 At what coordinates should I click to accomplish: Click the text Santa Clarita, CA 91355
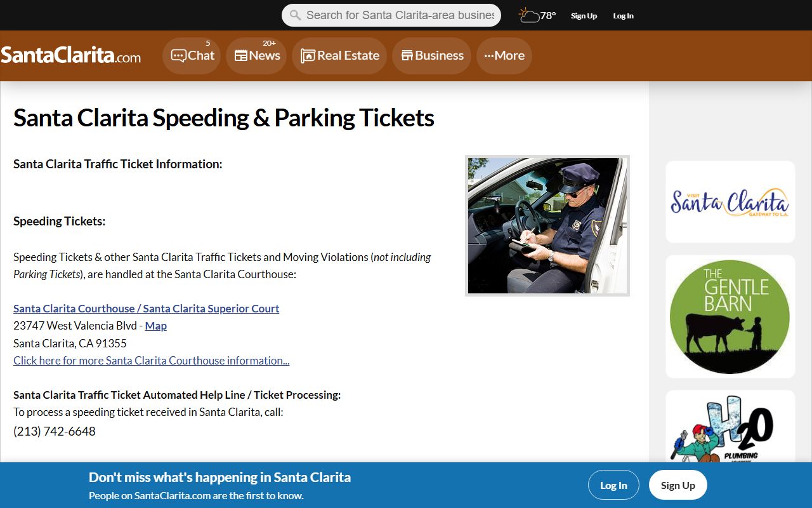coord(70,344)
